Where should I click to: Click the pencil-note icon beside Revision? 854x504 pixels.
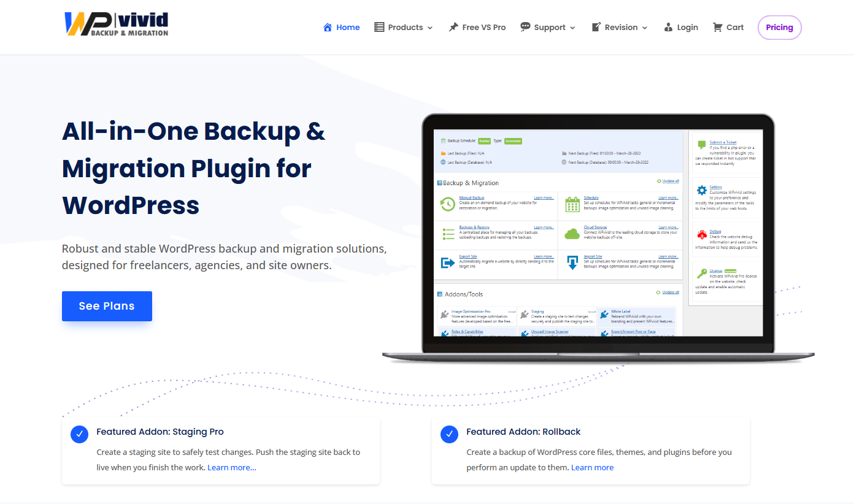596,27
